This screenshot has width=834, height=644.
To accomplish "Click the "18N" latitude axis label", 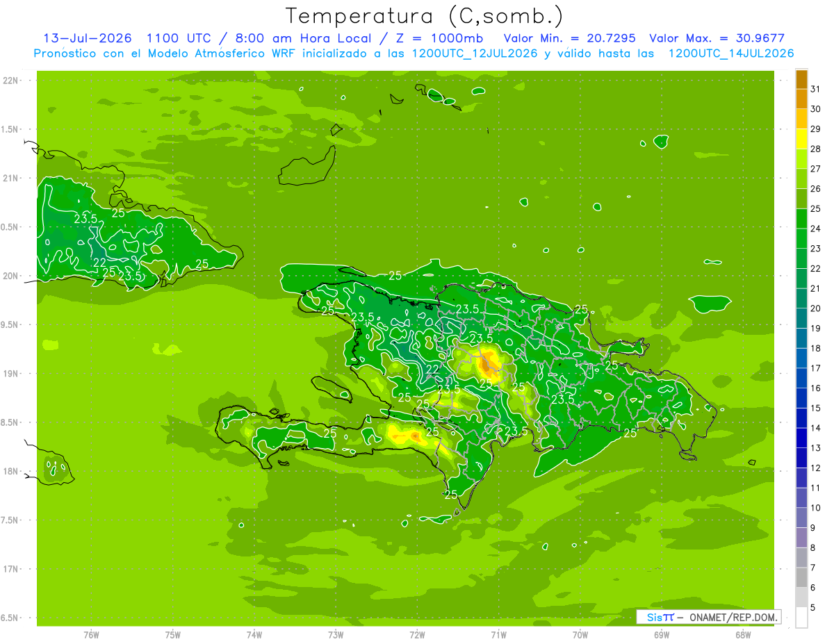I will pyautogui.click(x=11, y=472).
